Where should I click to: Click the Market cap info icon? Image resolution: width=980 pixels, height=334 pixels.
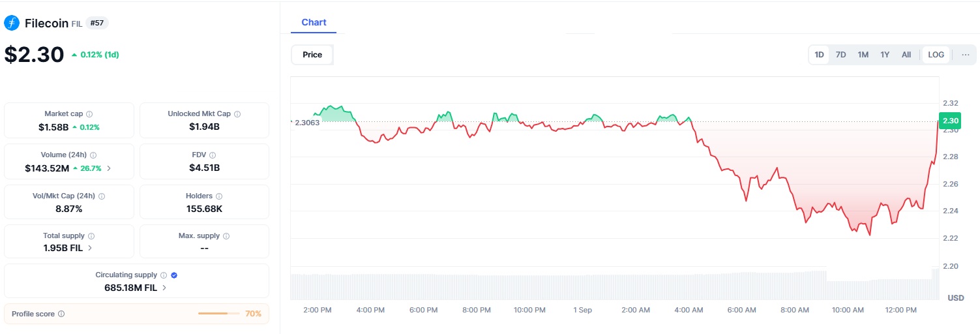pos(89,114)
